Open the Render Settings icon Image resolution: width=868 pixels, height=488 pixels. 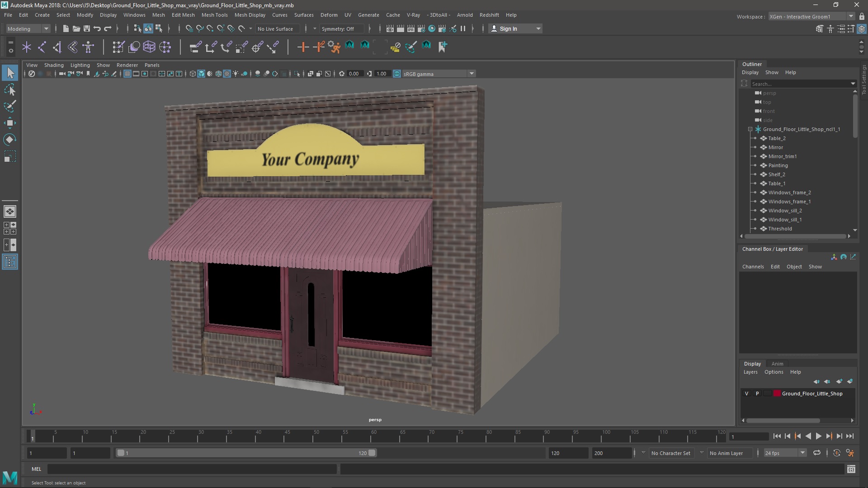[x=421, y=28]
